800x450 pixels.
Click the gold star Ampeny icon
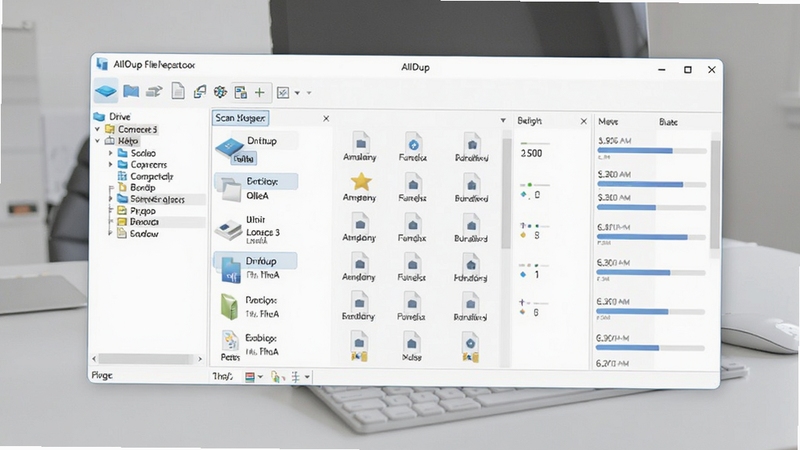tap(361, 182)
